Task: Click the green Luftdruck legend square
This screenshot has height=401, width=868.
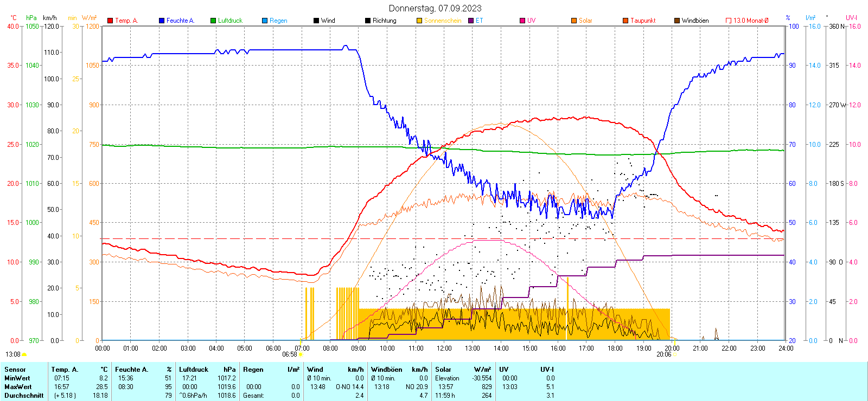Action: coord(213,21)
